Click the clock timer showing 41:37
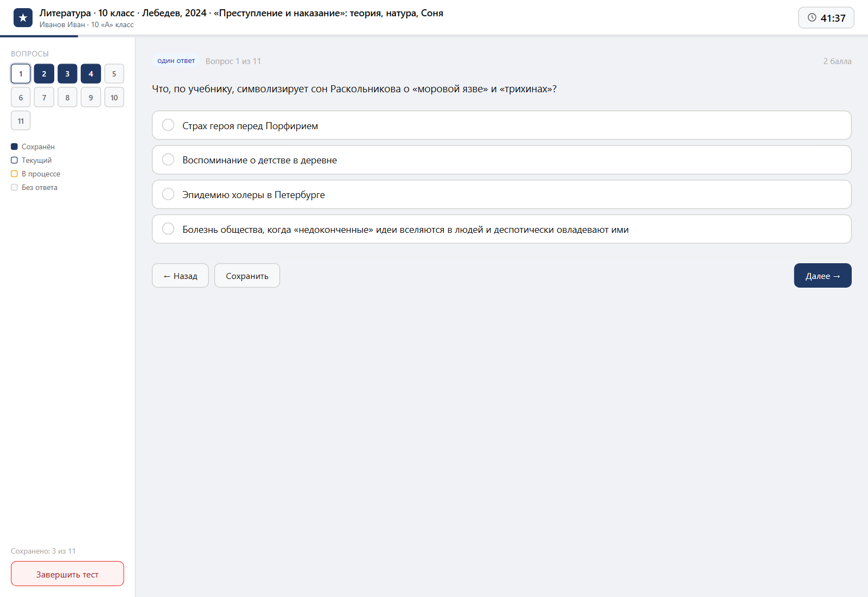 (x=826, y=18)
